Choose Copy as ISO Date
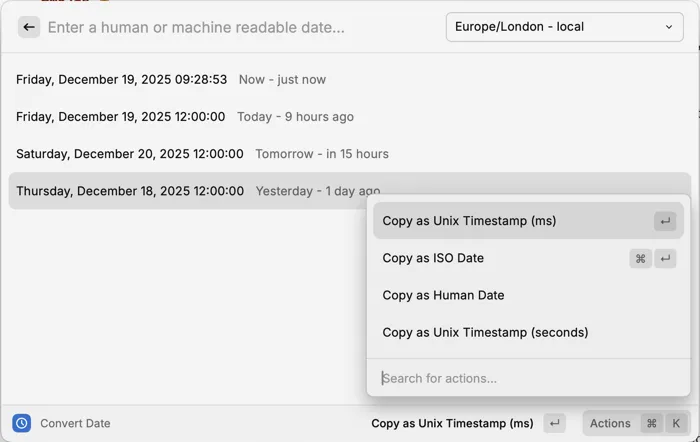The height and width of the screenshot is (442, 700). coord(433,258)
